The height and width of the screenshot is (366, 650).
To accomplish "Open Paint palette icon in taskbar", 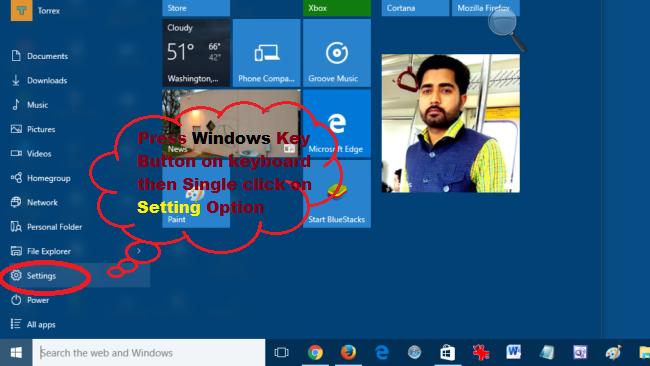I will pos(613,353).
